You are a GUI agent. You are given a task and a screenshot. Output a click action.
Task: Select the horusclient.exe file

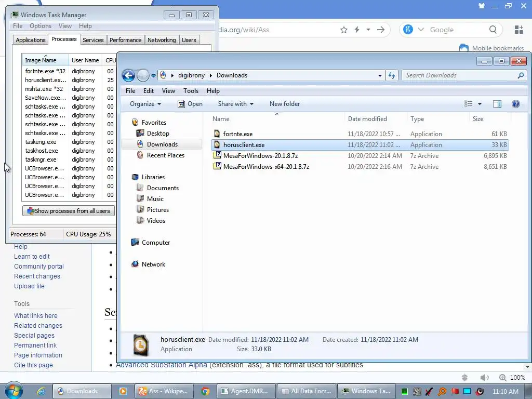point(360,145)
